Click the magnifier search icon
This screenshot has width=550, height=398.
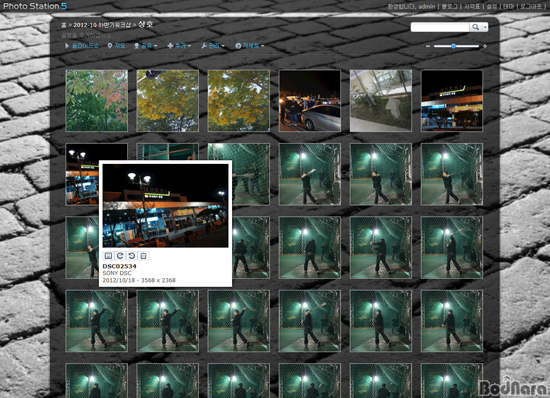click(x=475, y=27)
